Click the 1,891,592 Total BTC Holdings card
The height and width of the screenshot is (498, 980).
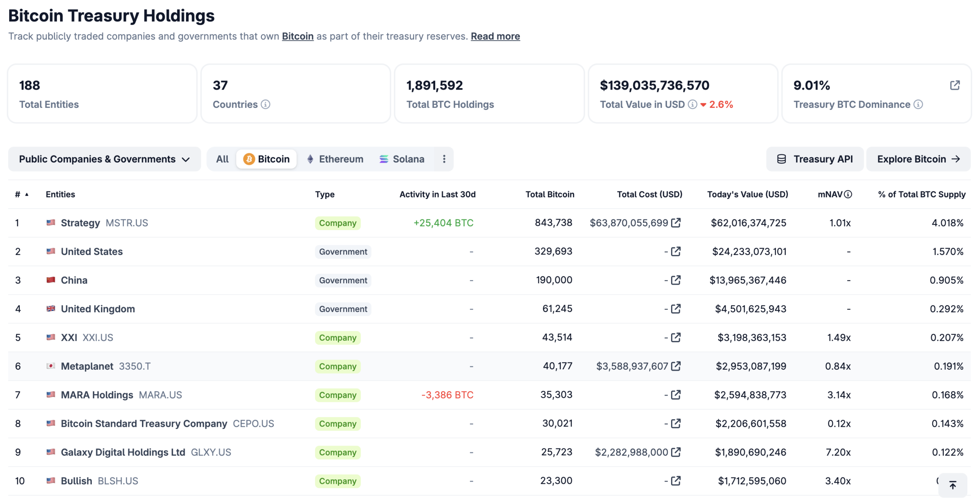[489, 93]
